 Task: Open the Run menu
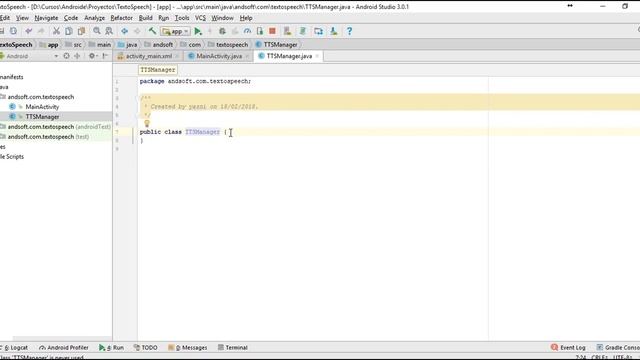pos(163,18)
